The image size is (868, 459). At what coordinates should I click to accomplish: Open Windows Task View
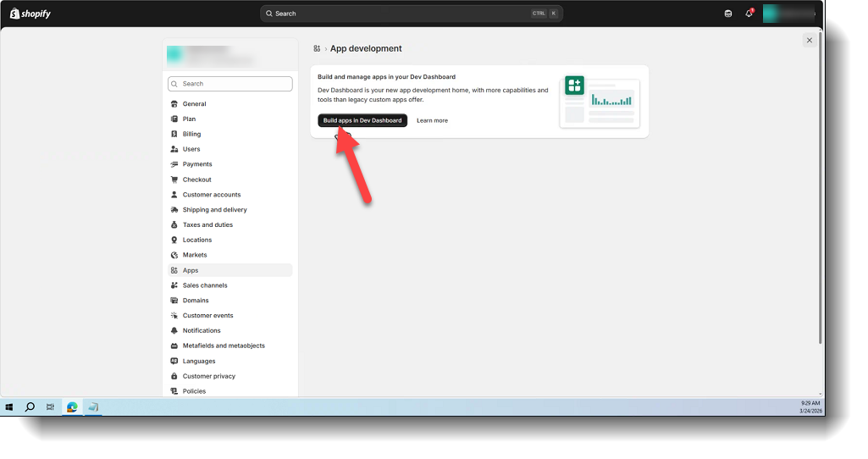click(x=50, y=407)
